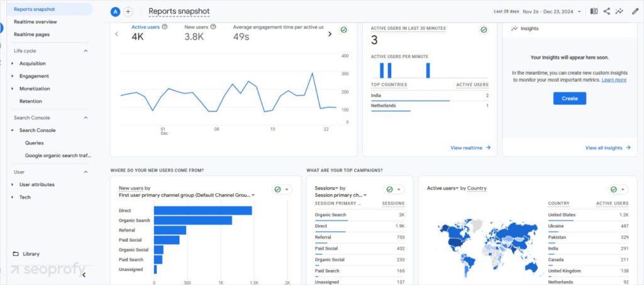The image size is (644, 285).
Task: Click the account avatar 'A' icon
Action: coord(116,11)
